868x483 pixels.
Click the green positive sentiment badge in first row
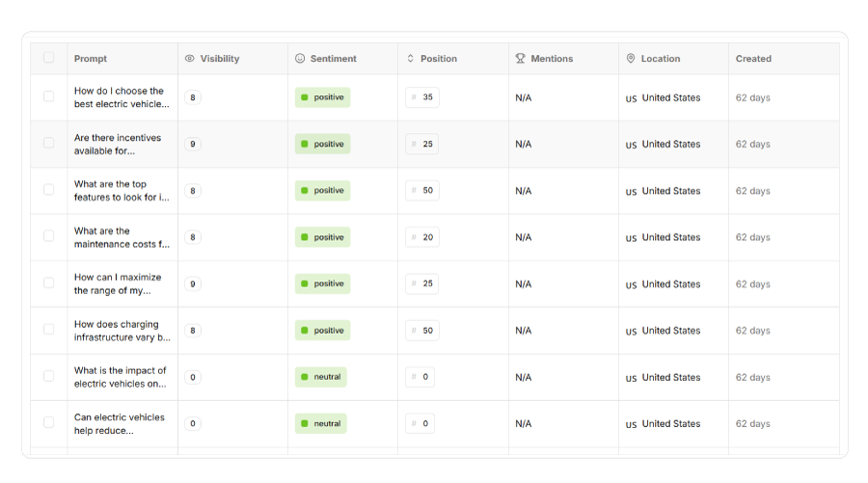tap(322, 97)
